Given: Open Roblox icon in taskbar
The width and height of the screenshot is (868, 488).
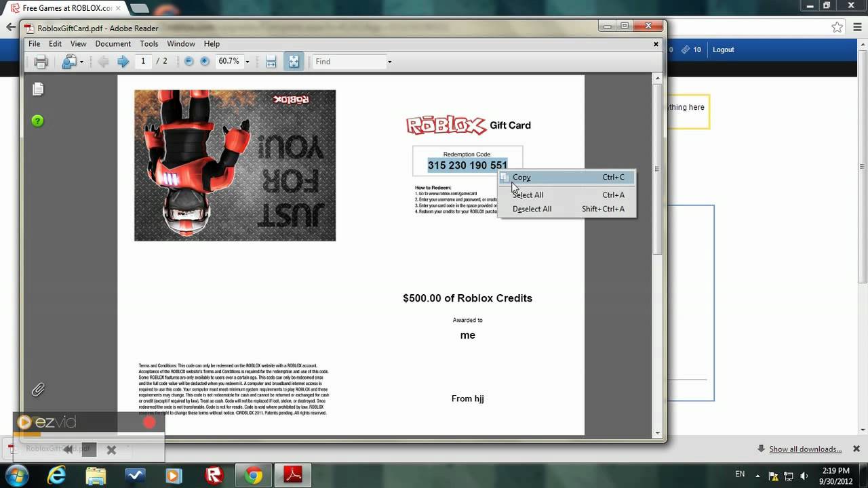Looking at the screenshot, I should [x=214, y=475].
